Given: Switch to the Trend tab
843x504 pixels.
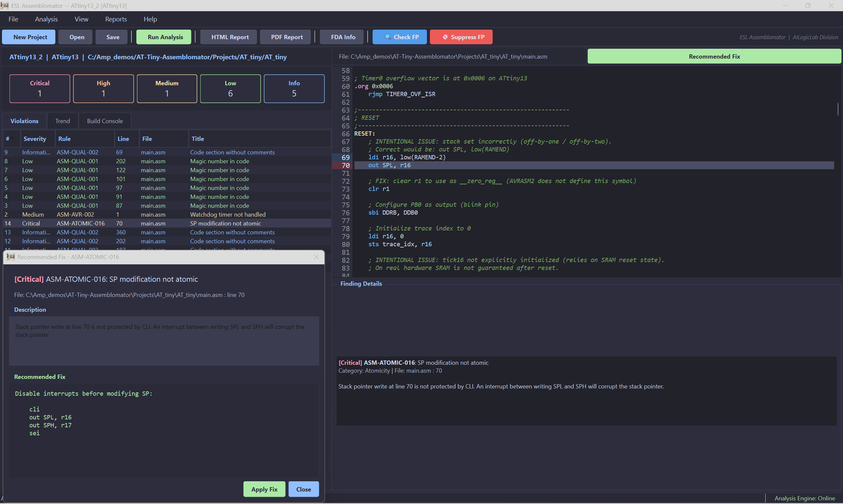Looking at the screenshot, I should pyautogui.click(x=62, y=121).
